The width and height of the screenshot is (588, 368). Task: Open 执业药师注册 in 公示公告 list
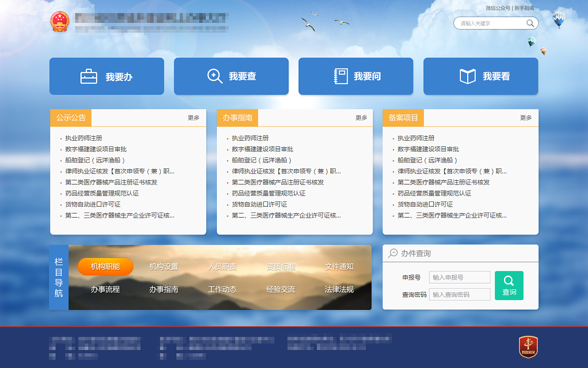click(84, 138)
